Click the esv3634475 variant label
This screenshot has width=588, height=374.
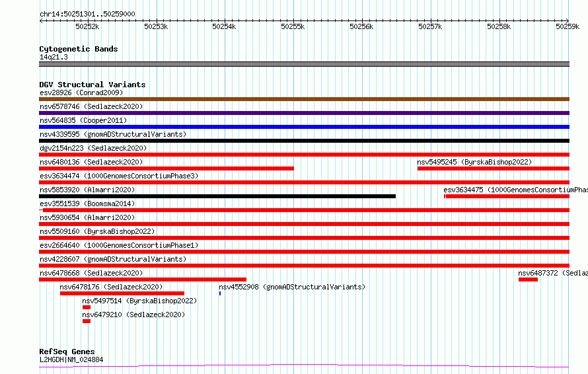tap(515, 190)
